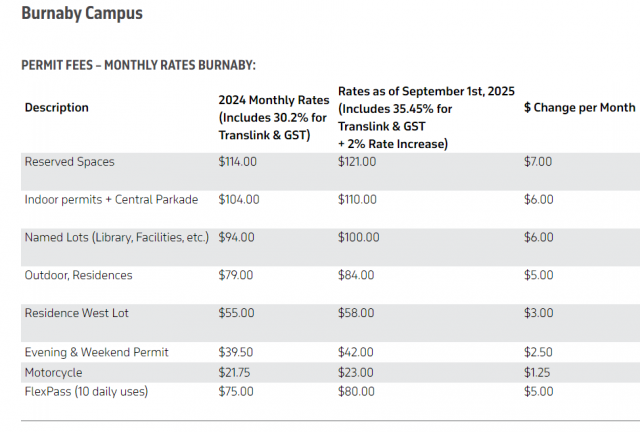Click the $1.25 change for Motorcycle
This screenshot has width=640, height=432.
click(538, 372)
